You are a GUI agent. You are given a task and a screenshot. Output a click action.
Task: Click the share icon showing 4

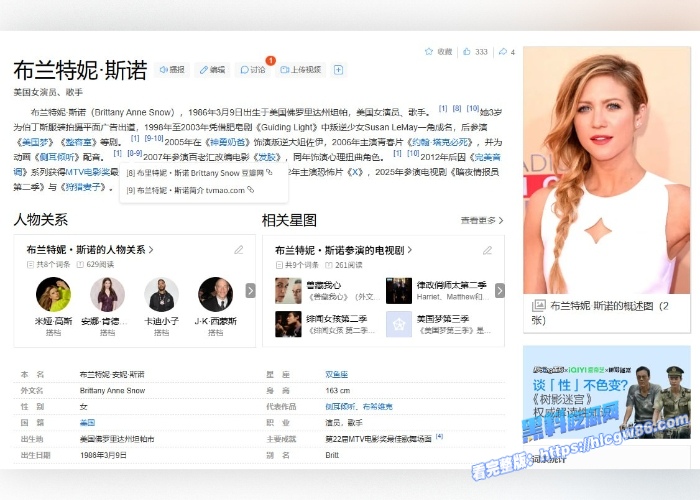click(503, 51)
